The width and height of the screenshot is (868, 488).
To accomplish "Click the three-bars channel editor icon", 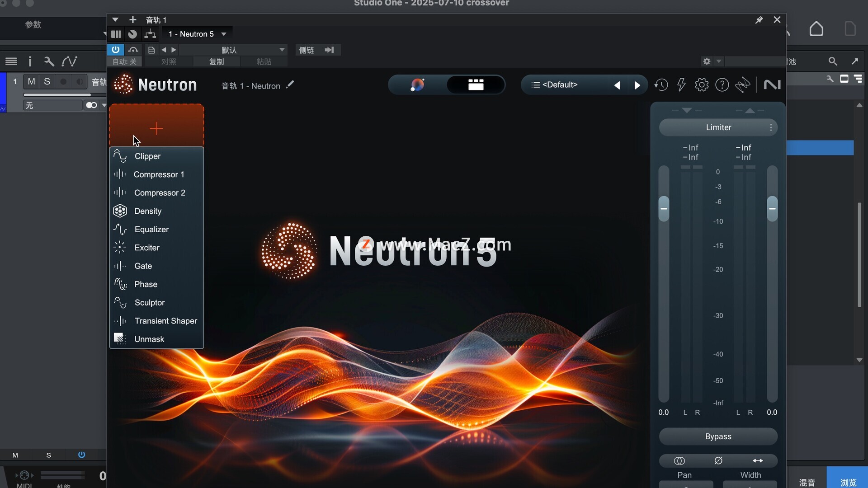I will [x=116, y=34].
